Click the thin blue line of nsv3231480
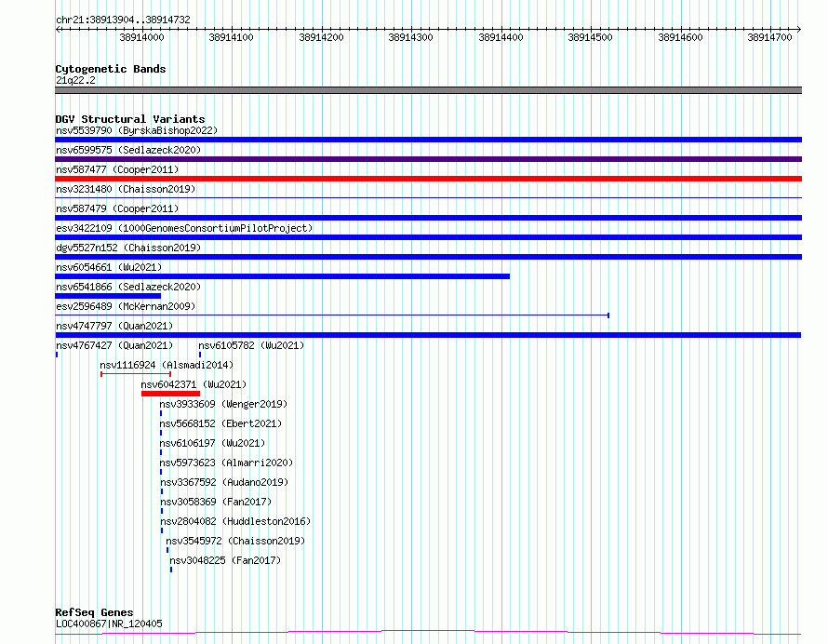Viewport: 828px width, 644px height. [x=428, y=198]
